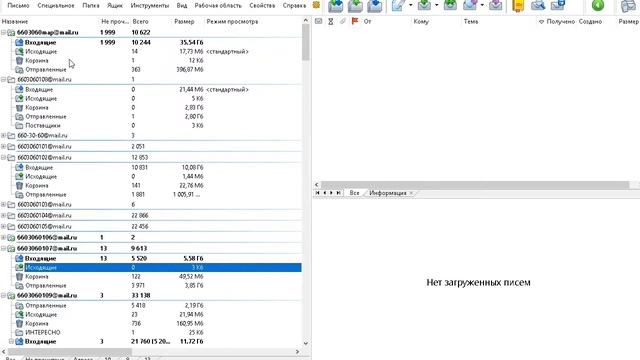Click Входящие inbox icon under 6603060102@mail.ru
The image size is (640, 360).
19,168
